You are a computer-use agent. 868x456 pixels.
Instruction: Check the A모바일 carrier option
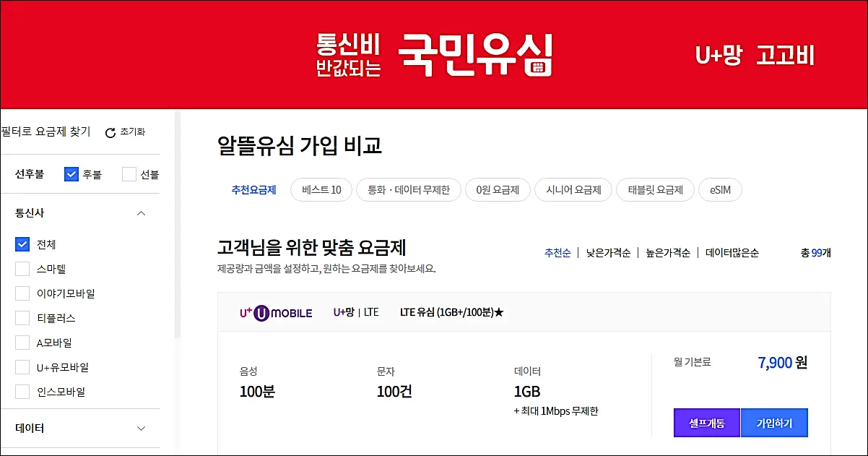pos(22,343)
